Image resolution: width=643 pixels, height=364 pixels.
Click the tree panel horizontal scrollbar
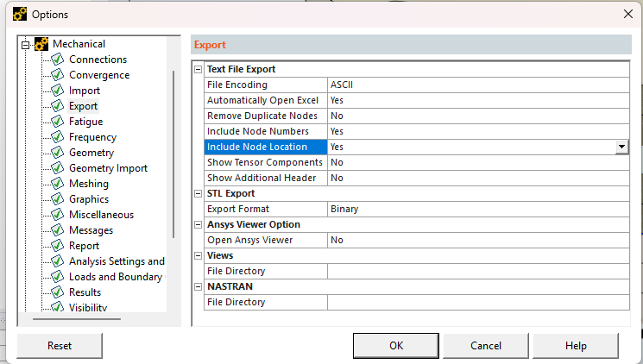click(77, 318)
